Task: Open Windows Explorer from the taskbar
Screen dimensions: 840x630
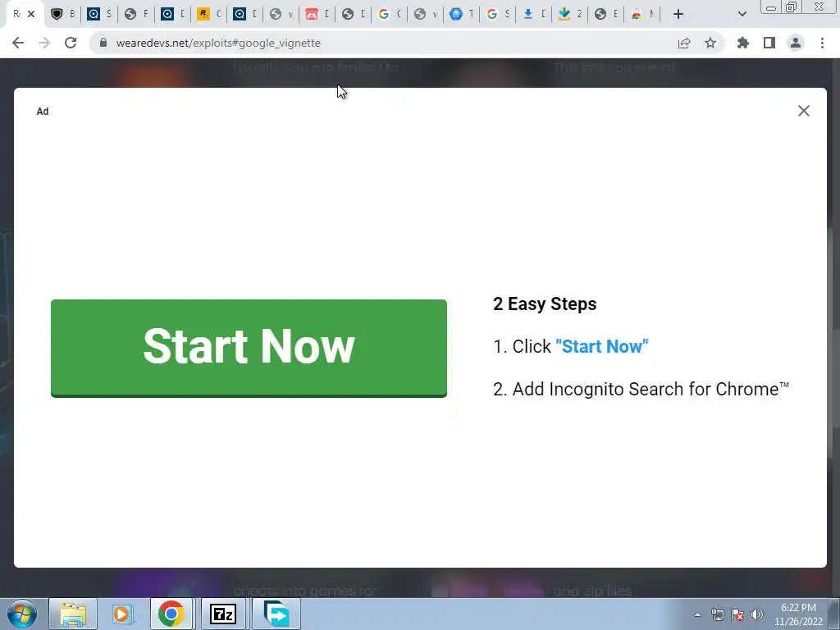Action: click(x=73, y=614)
